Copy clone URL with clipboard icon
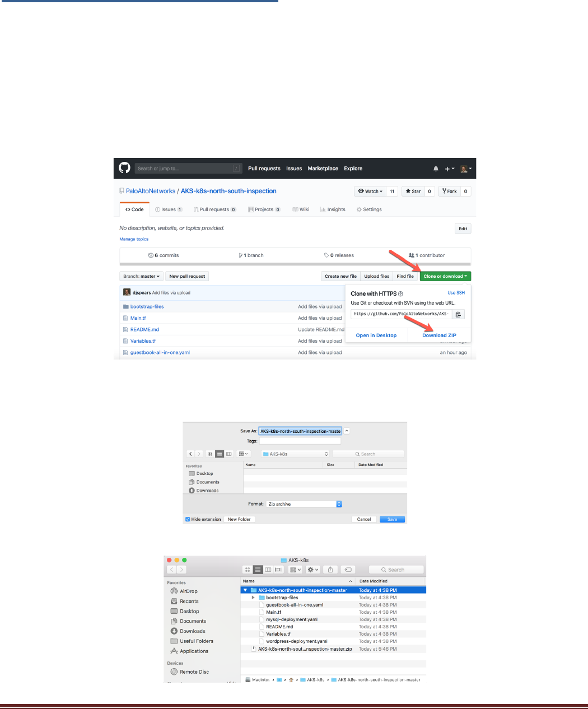Screen dimensions: 588x709 pyautogui.click(x=458, y=314)
